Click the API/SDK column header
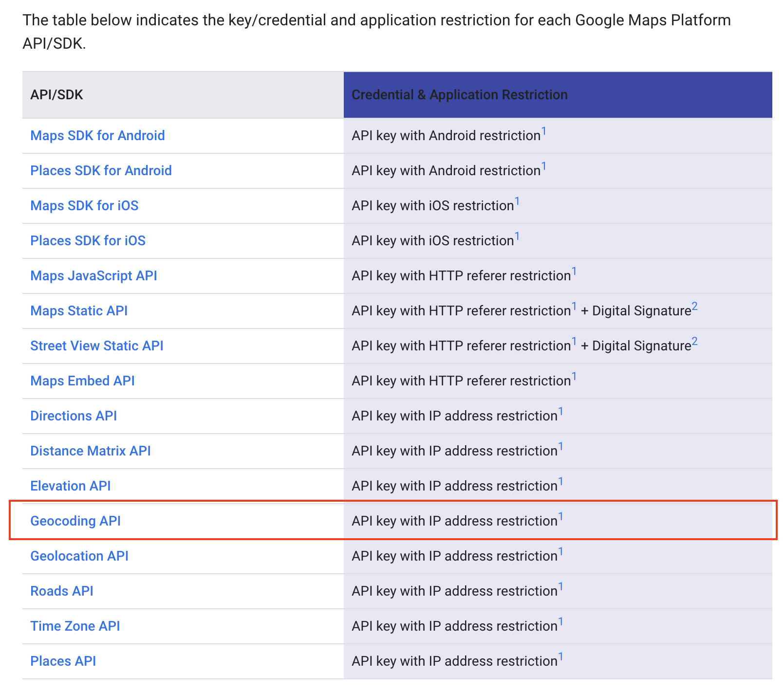The image size is (784, 691). (183, 95)
